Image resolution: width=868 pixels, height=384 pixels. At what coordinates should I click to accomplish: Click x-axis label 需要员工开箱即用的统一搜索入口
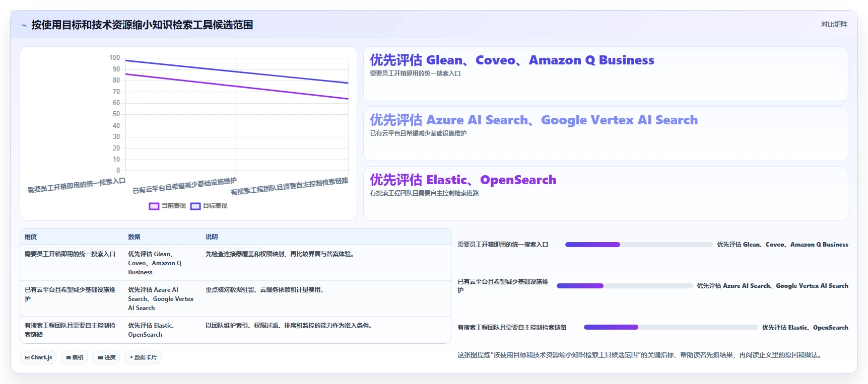(x=76, y=185)
